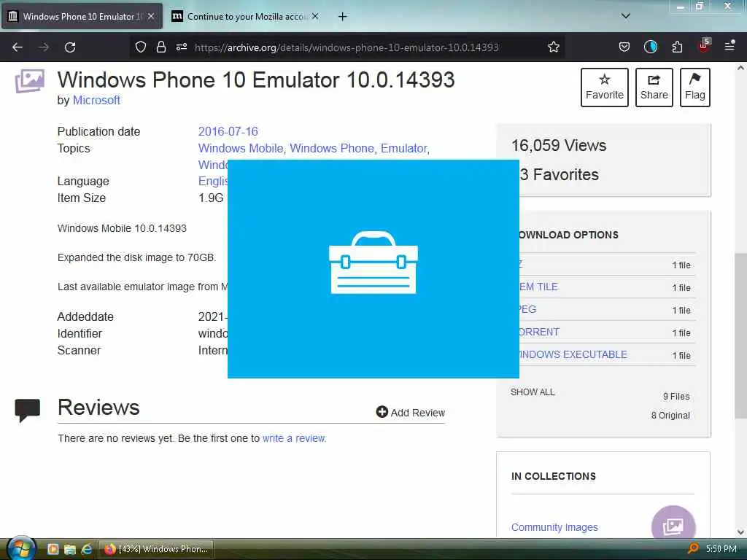Add a review with plus icon

pyautogui.click(x=410, y=413)
